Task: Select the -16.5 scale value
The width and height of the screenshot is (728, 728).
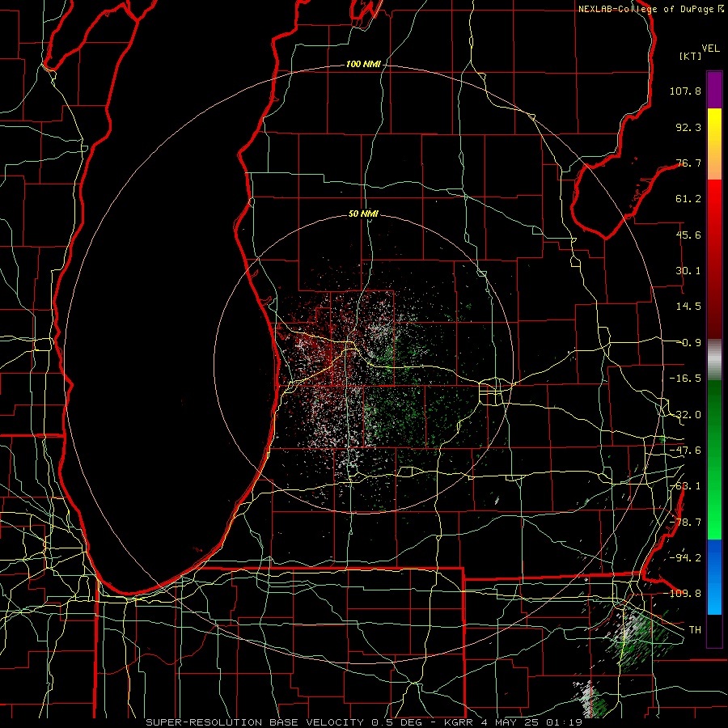Action: (685, 379)
